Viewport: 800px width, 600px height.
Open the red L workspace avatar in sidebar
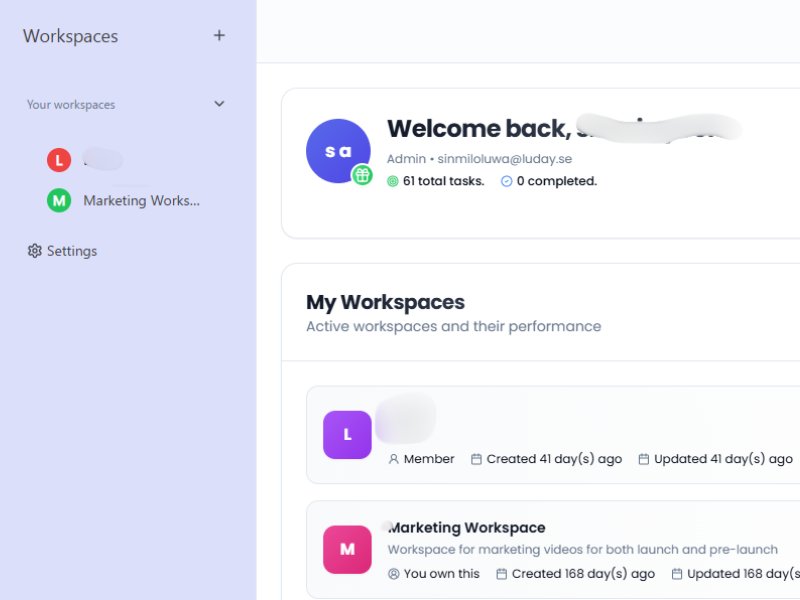59,160
